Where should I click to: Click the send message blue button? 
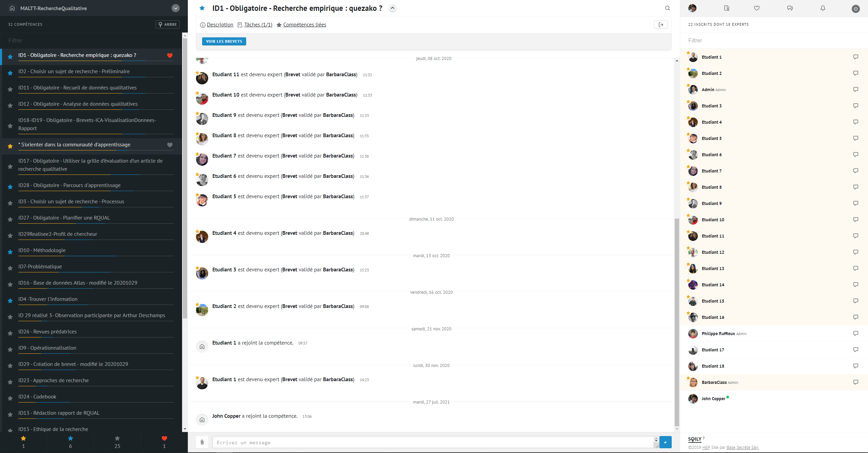point(665,442)
